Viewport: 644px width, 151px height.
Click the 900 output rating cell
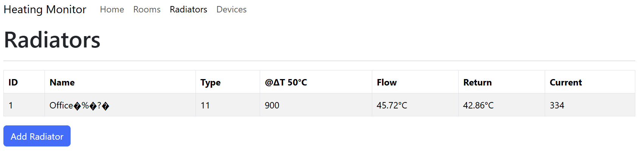tap(272, 105)
